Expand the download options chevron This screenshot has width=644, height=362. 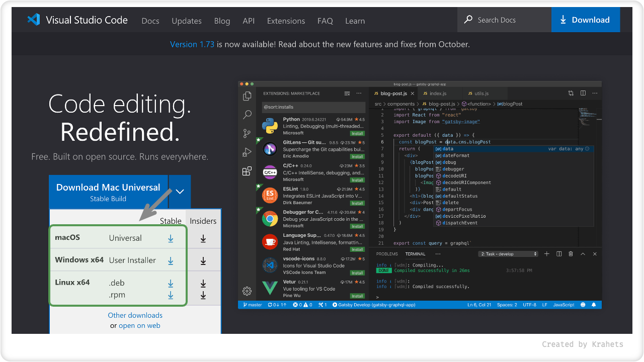pos(180,192)
